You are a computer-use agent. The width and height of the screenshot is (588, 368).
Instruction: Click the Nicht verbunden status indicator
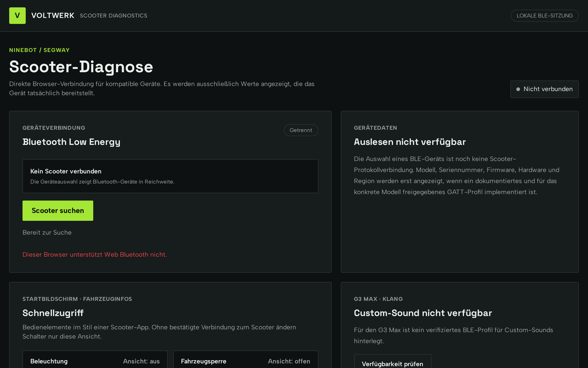pos(544,89)
